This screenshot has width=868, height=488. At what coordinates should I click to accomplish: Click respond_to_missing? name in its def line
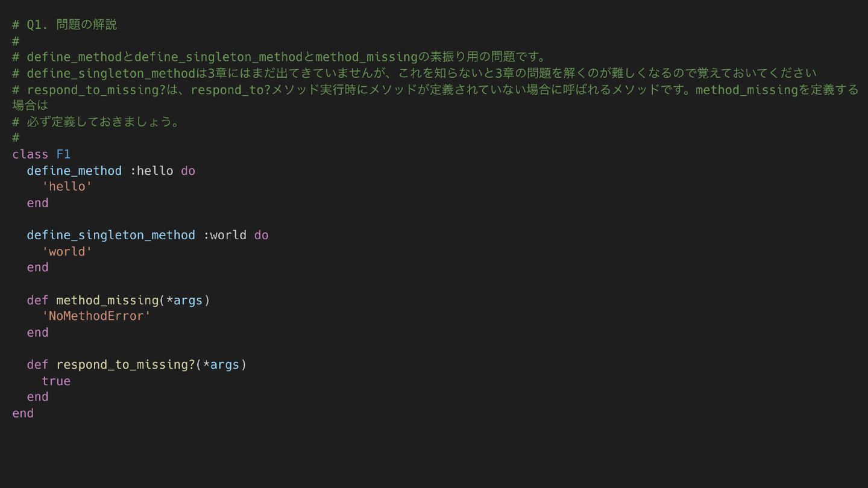click(x=125, y=364)
